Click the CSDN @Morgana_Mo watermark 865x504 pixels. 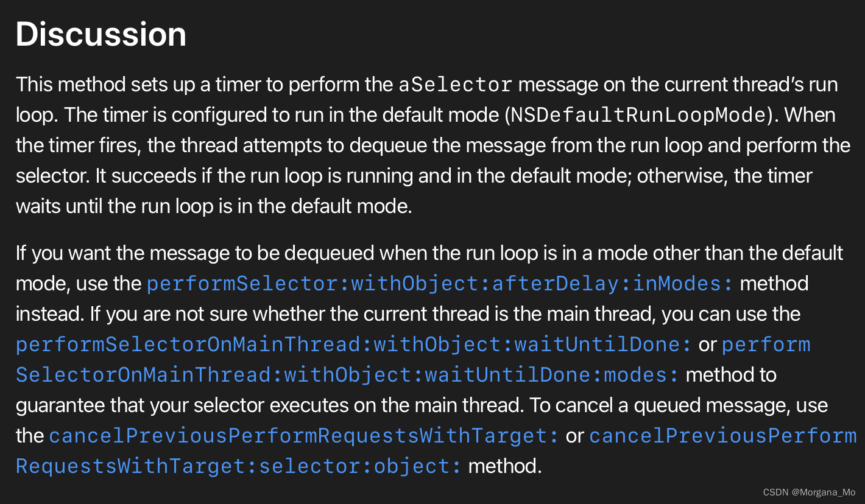click(x=809, y=492)
